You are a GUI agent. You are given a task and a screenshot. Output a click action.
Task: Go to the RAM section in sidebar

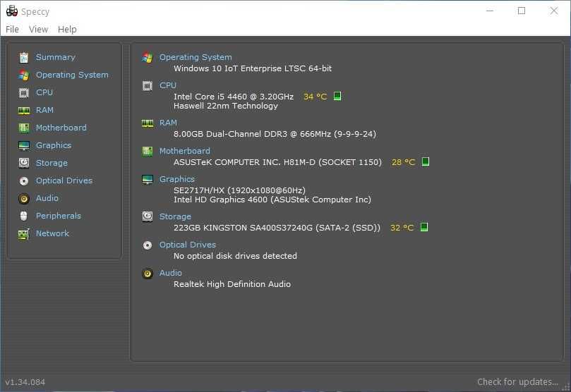click(x=44, y=110)
